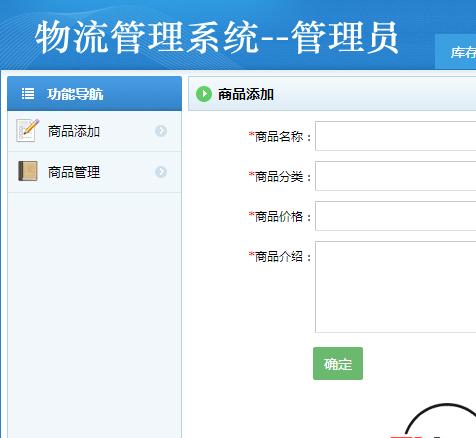476x438 pixels.
Task: Click the *商品介绍 label
Action: [280, 256]
